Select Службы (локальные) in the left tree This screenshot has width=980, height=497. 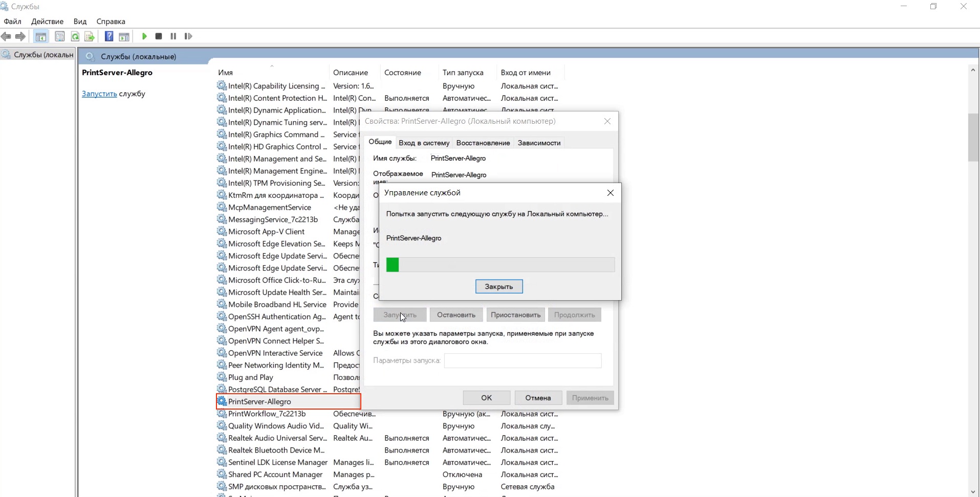(38, 55)
